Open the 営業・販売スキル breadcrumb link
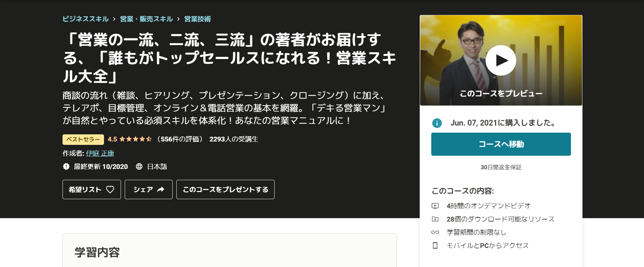 pyautogui.click(x=146, y=19)
